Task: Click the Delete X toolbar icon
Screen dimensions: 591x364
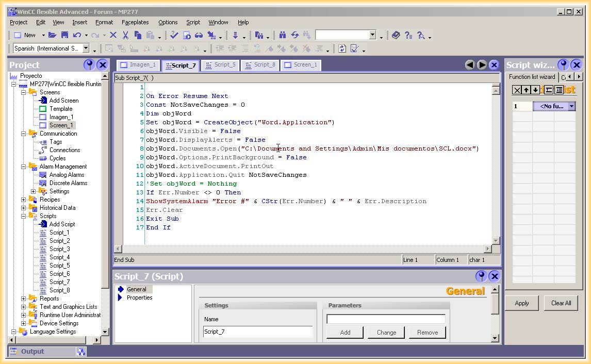Action: pos(113,35)
